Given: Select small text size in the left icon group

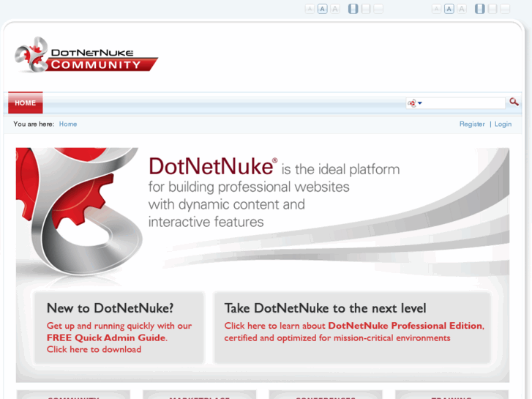Looking at the screenshot, I should 310,9.
